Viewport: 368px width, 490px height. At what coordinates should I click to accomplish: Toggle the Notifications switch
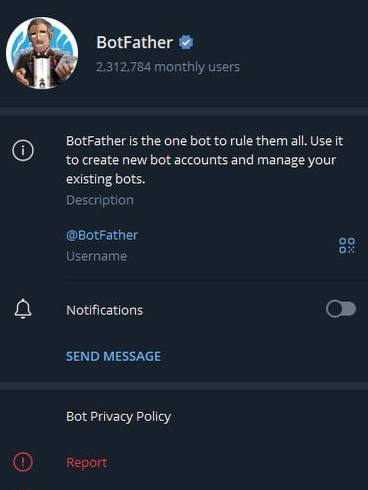coord(341,309)
